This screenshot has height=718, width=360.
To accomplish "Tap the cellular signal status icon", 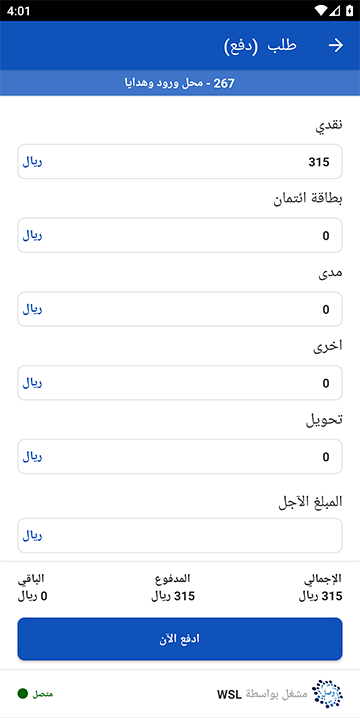I will pyautogui.click(x=336, y=10).
